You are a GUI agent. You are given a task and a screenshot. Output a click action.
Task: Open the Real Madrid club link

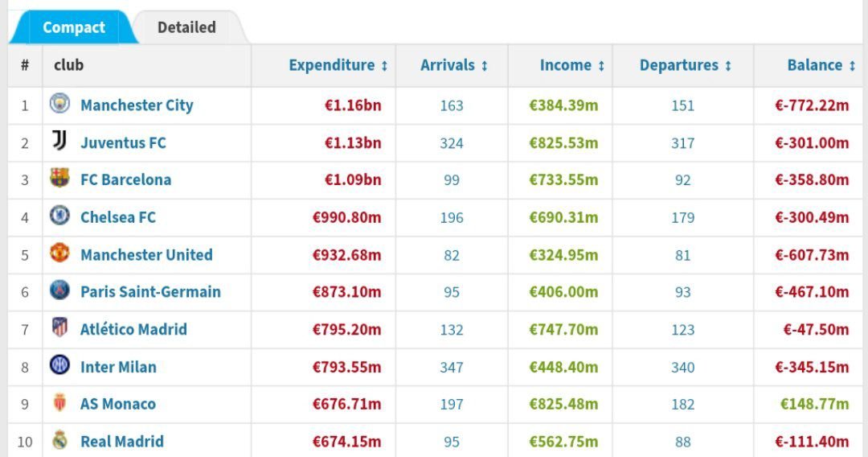coord(121,441)
